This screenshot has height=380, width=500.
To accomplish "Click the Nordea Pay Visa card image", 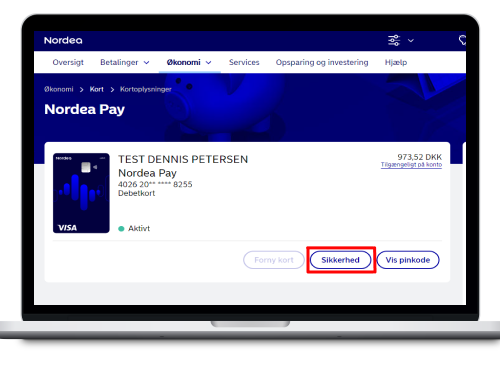I will click(x=81, y=193).
